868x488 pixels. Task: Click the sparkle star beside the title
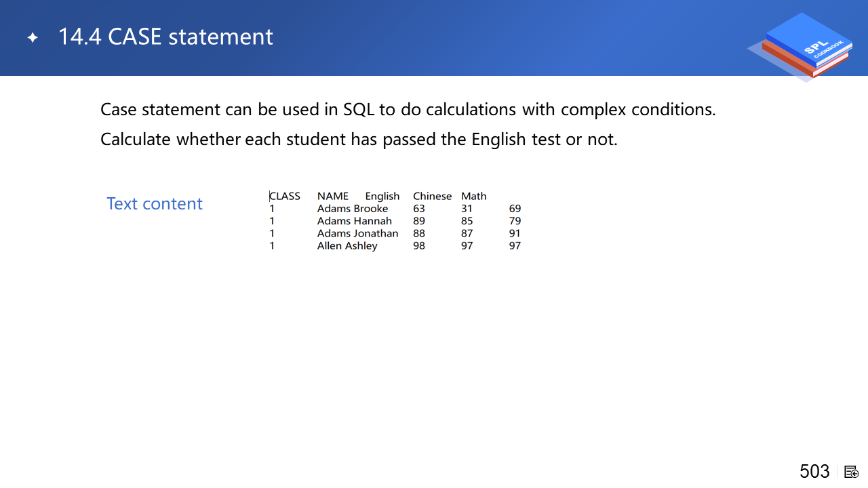pyautogui.click(x=33, y=38)
